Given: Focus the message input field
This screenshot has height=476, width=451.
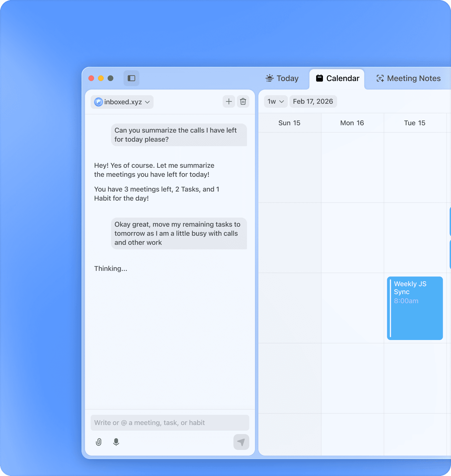Looking at the screenshot, I should (x=170, y=423).
